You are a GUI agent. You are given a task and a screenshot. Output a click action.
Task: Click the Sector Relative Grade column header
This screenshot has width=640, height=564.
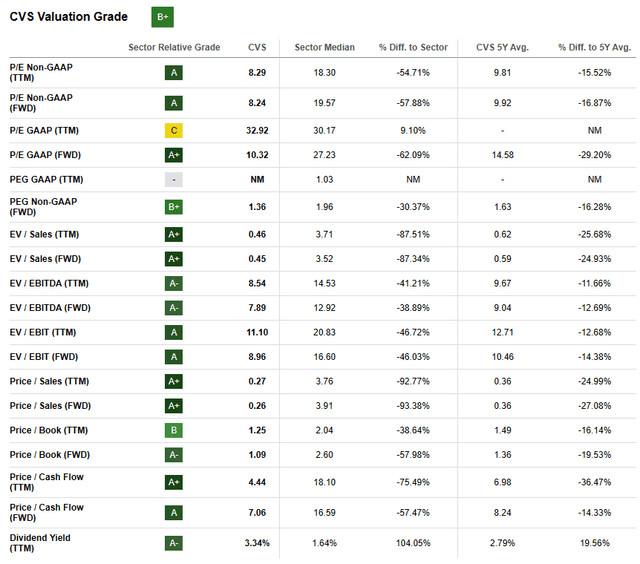(174, 47)
